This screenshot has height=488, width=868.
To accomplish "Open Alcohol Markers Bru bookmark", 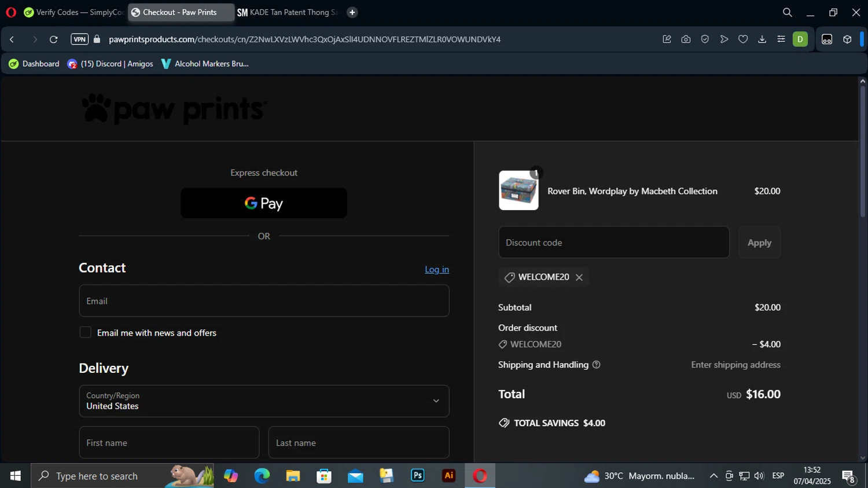I will (x=205, y=64).
